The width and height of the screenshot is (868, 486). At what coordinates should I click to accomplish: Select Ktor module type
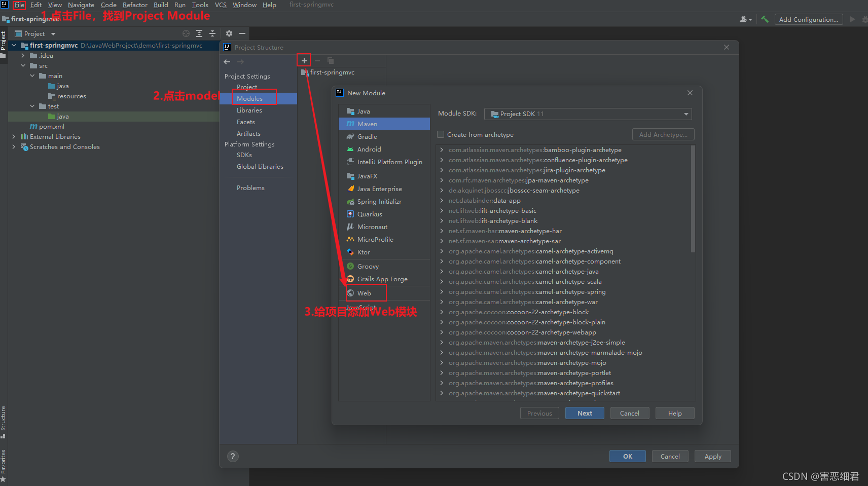click(x=384, y=252)
